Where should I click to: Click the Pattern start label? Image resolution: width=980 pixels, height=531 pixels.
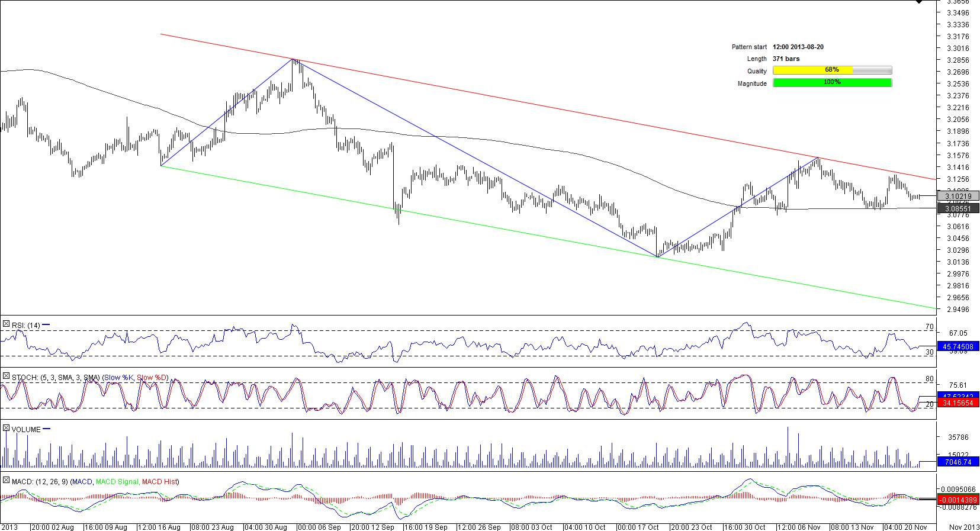click(x=749, y=47)
